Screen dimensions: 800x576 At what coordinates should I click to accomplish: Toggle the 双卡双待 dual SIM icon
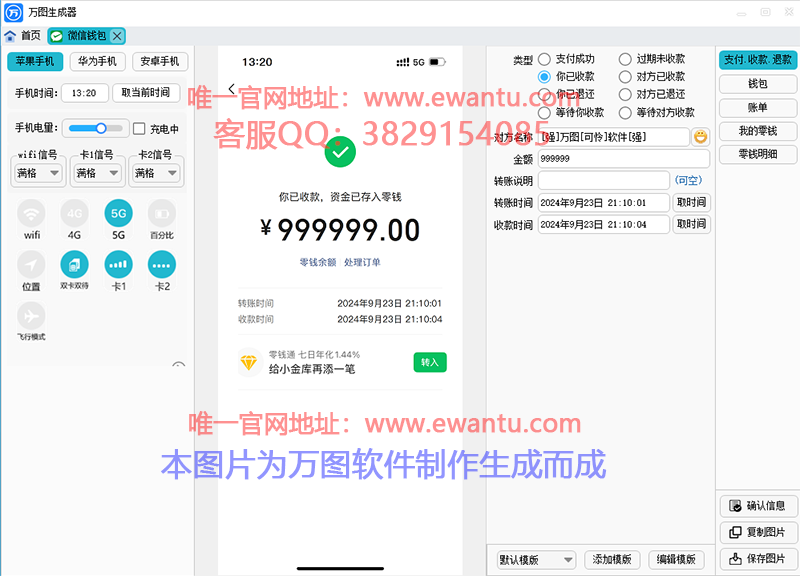(x=74, y=265)
